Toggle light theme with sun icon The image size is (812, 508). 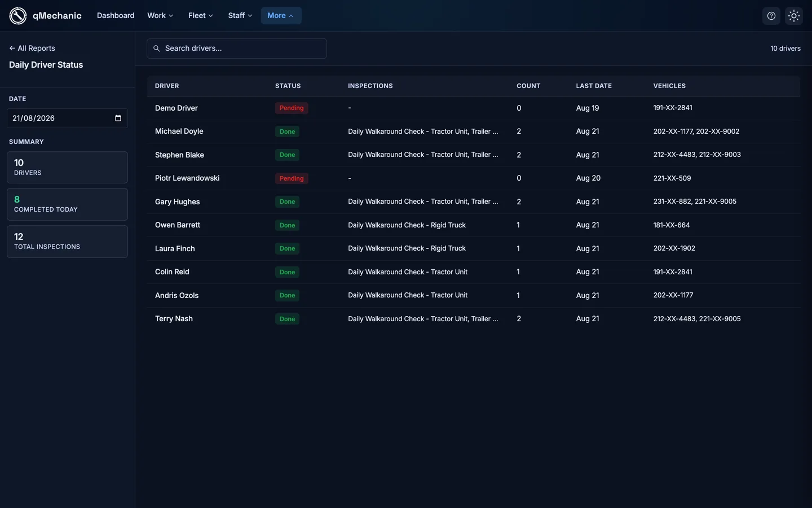coord(794,16)
